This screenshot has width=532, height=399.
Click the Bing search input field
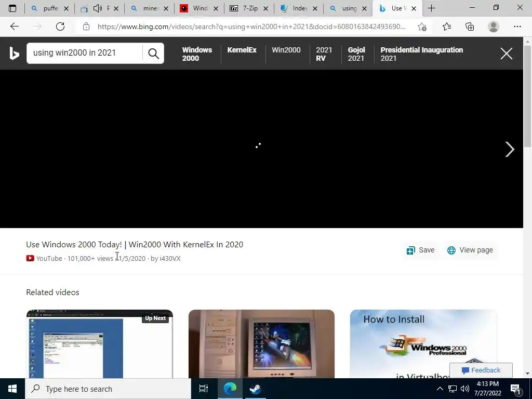coord(85,53)
